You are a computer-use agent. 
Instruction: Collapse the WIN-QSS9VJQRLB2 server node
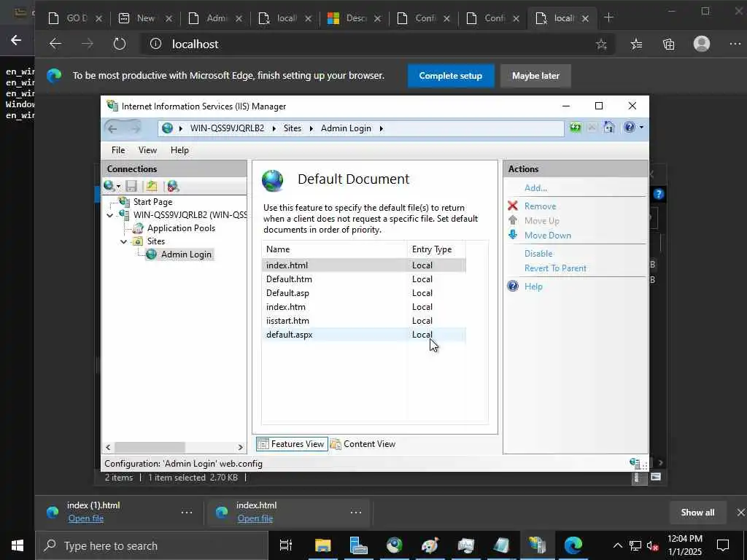(x=110, y=215)
